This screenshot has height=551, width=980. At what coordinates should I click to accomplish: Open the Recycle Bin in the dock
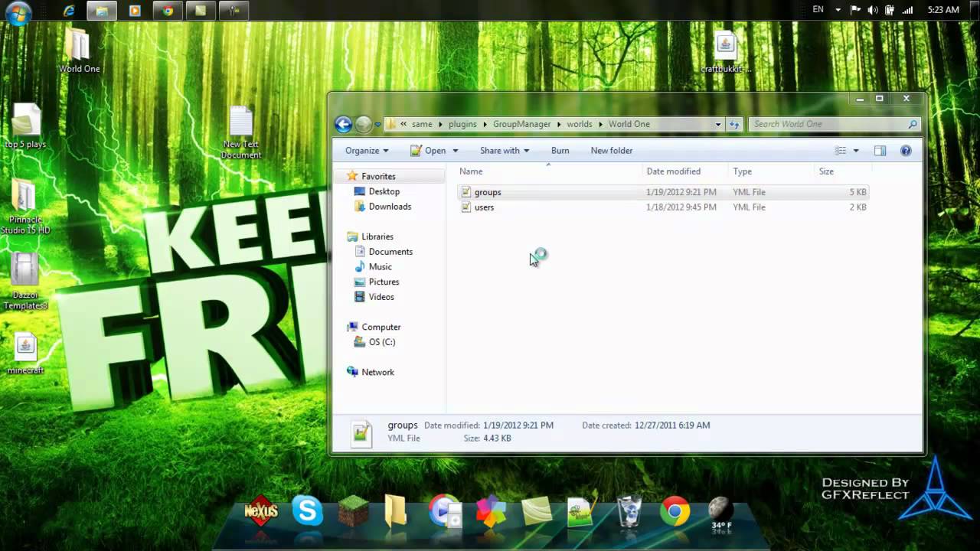(629, 511)
